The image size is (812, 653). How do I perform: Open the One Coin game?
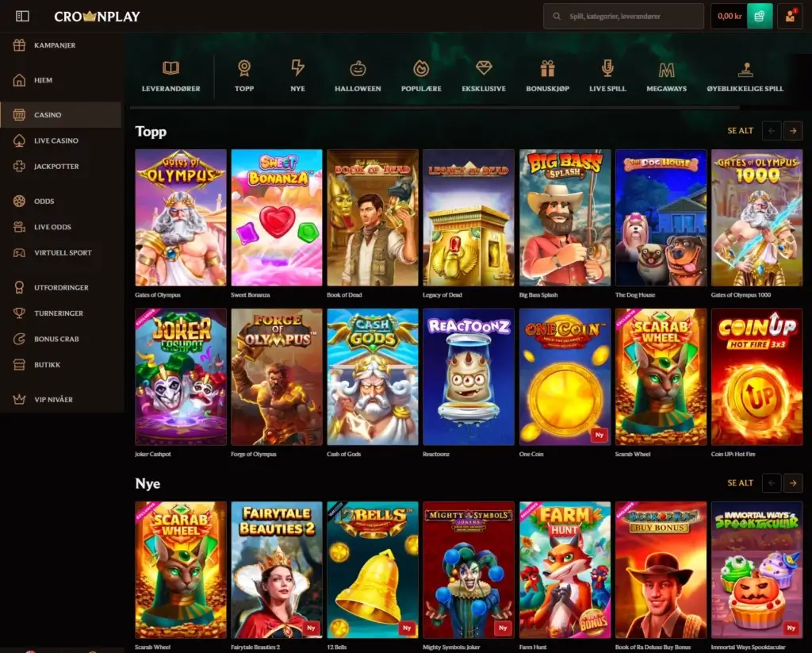point(565,377)
